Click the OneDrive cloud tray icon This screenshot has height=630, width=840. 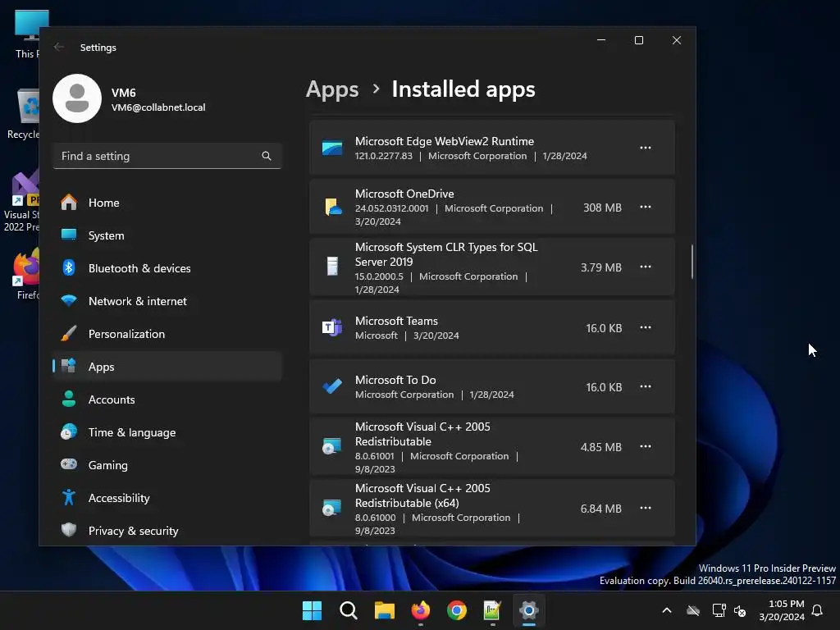click(693, 610)
